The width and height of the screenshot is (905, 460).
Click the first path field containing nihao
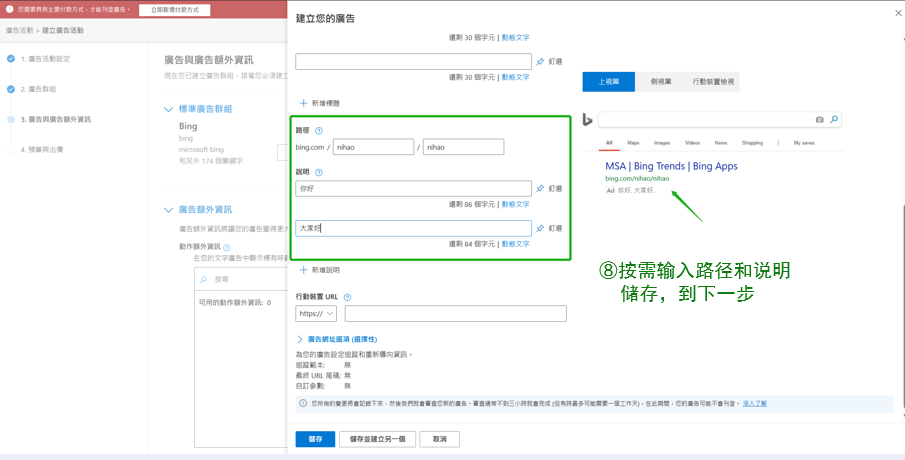click(373, 147)
